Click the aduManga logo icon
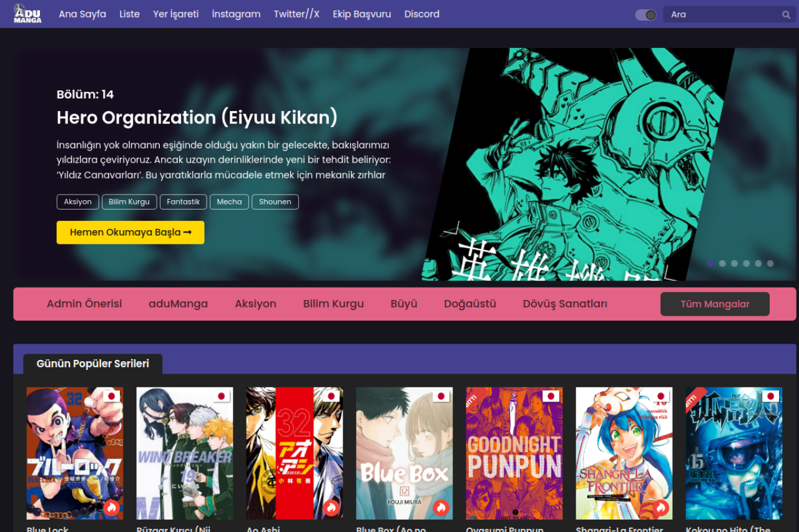 [x=27, y=14]
